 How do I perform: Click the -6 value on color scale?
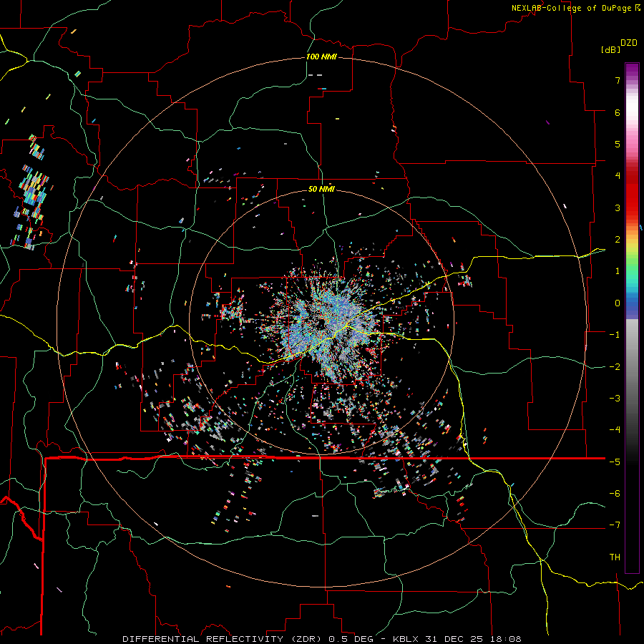tap(615, 494)
